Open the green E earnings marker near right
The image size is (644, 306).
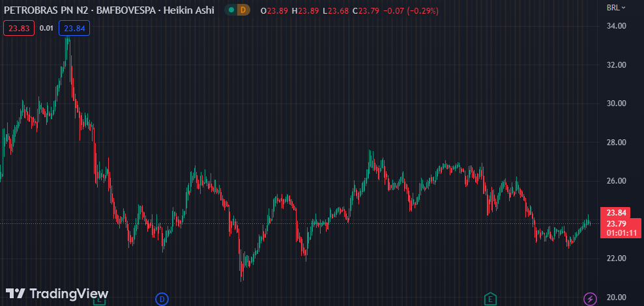tap(490, 299)
